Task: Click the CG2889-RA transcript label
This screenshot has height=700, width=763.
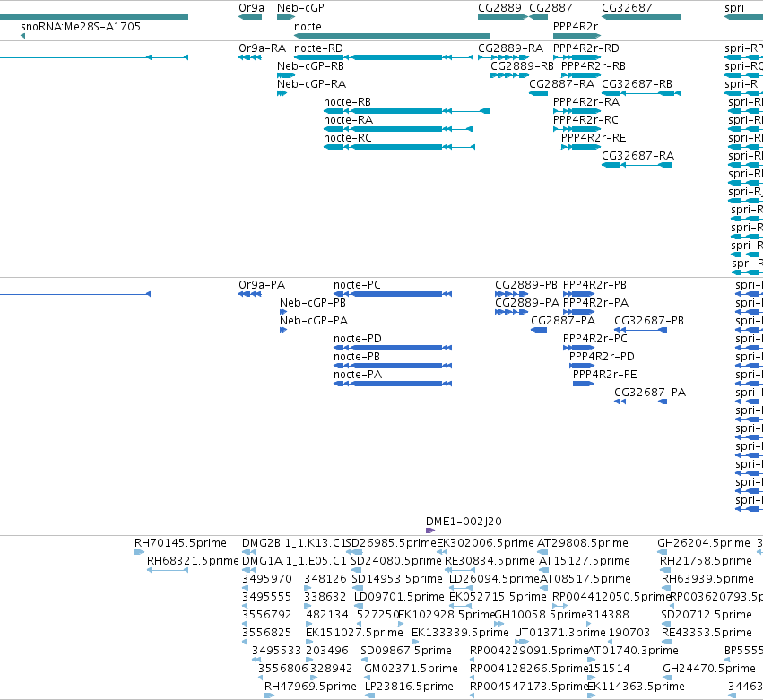Action: tap(510, 48)
